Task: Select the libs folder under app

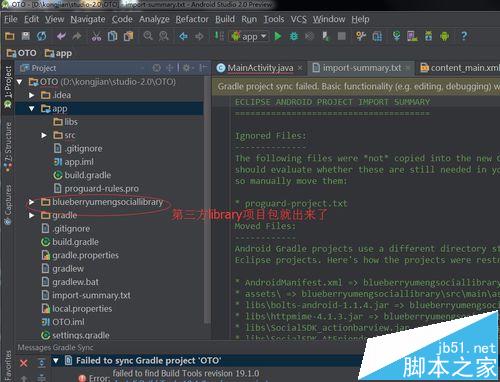Action: tap(65, 122)
